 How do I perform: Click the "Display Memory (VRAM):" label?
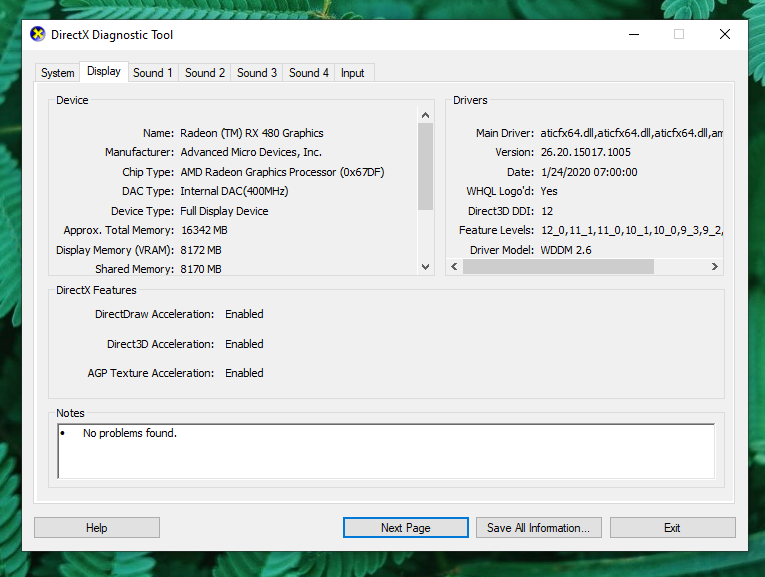[115, 250]
